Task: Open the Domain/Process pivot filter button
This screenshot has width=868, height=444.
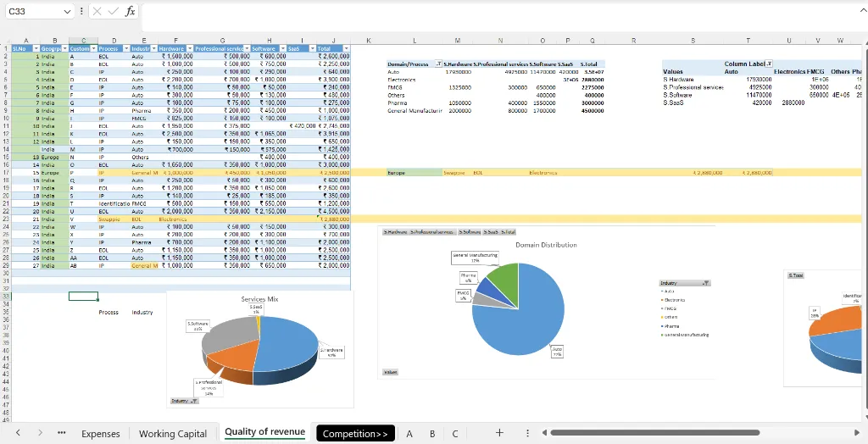Action: click(438, 64)
